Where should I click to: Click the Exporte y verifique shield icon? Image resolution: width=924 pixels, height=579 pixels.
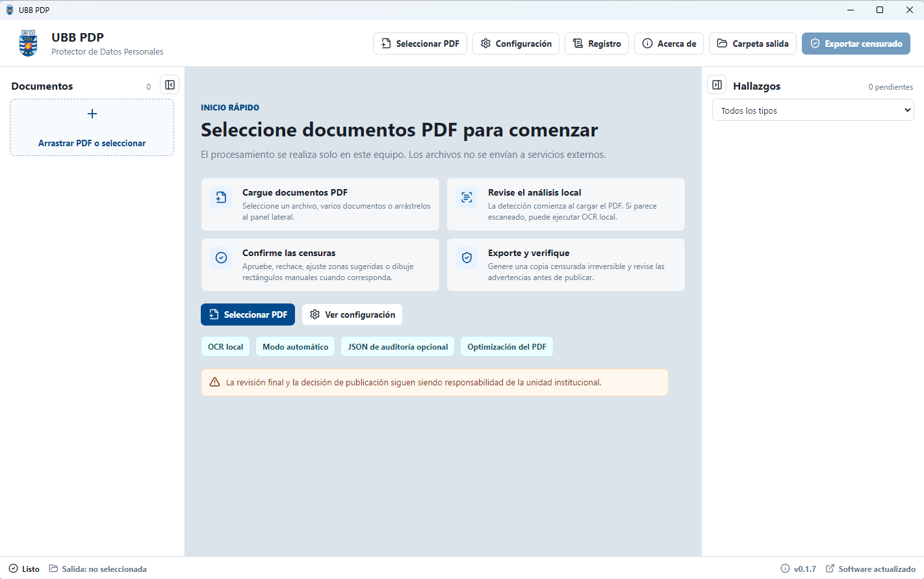pyautogui.click(x=467, y=258)
